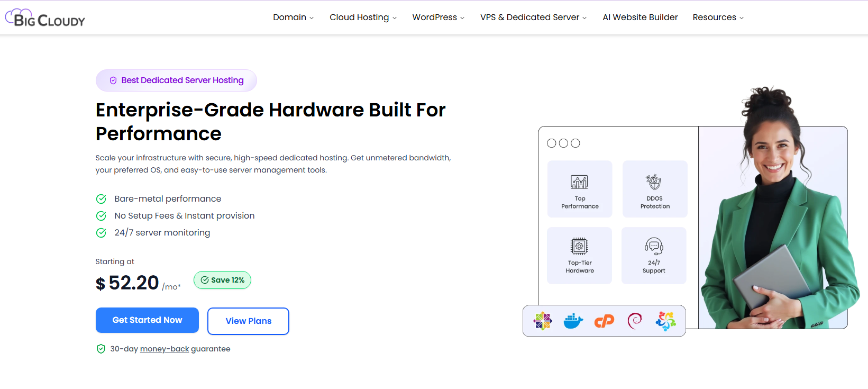Image resolution: width=868 pixels, height=389 pixels.
Task: Click the cPanel logo icon
Action: pos(604,321)
